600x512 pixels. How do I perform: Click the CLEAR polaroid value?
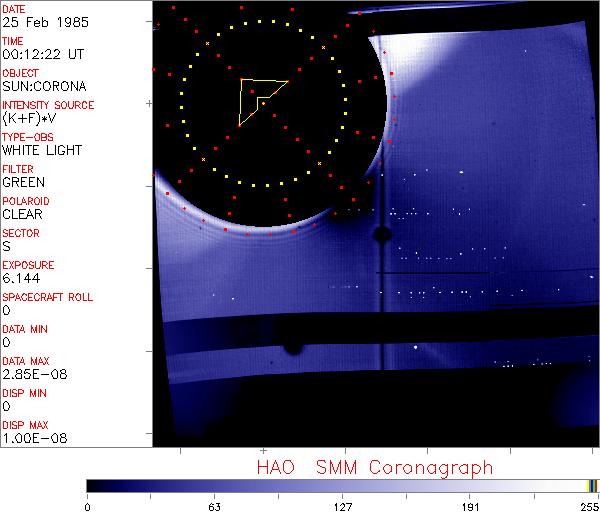point(23,214)
